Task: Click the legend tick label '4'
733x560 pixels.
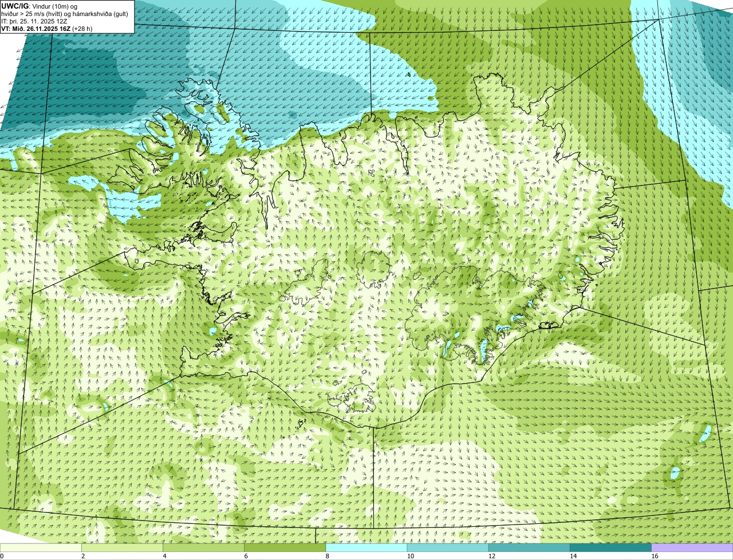Action: coord(164,556)
